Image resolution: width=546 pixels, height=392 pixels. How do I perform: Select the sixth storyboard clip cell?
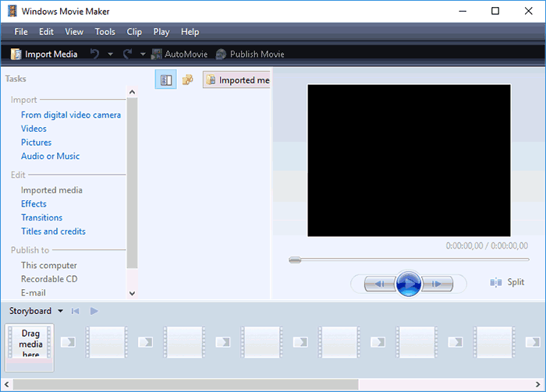(417, 342)
